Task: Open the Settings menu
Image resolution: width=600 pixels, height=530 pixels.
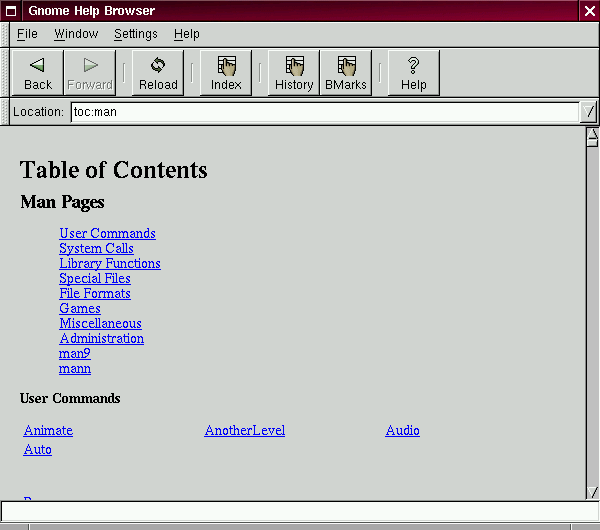Action: [135, 34]
